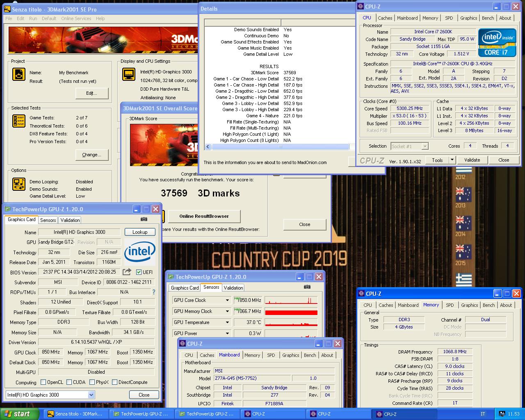Viewport: 525px width, 420px height.
Task: Click the Senza titolo - 3DMark taskbar button
Action: tap(75, 414)
